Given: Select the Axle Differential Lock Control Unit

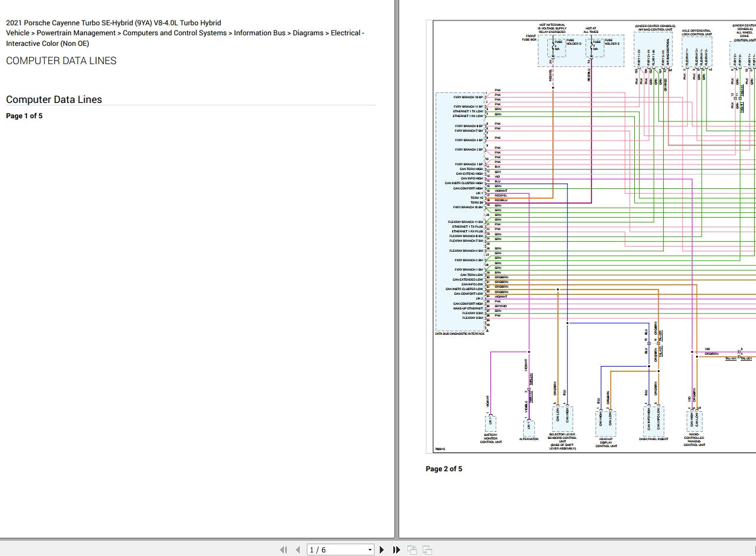Looking at the screenshot, I should tap(697, 52).
